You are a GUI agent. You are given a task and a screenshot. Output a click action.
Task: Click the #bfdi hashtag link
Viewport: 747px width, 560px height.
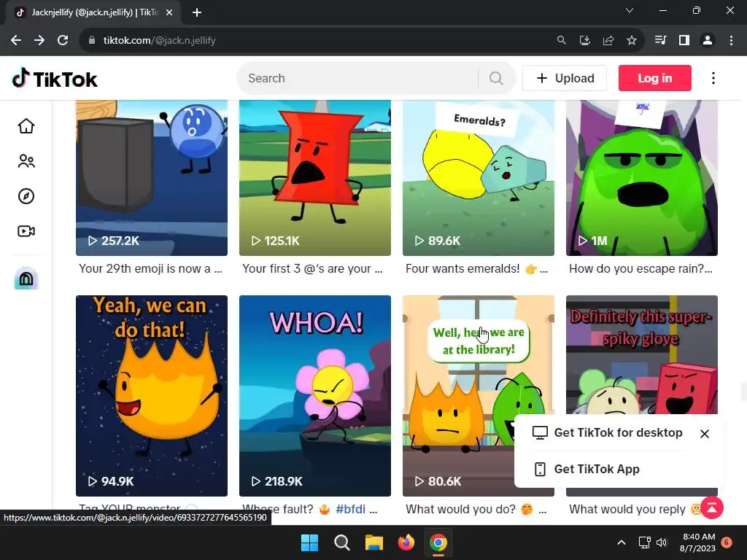(x=351, y=509)
